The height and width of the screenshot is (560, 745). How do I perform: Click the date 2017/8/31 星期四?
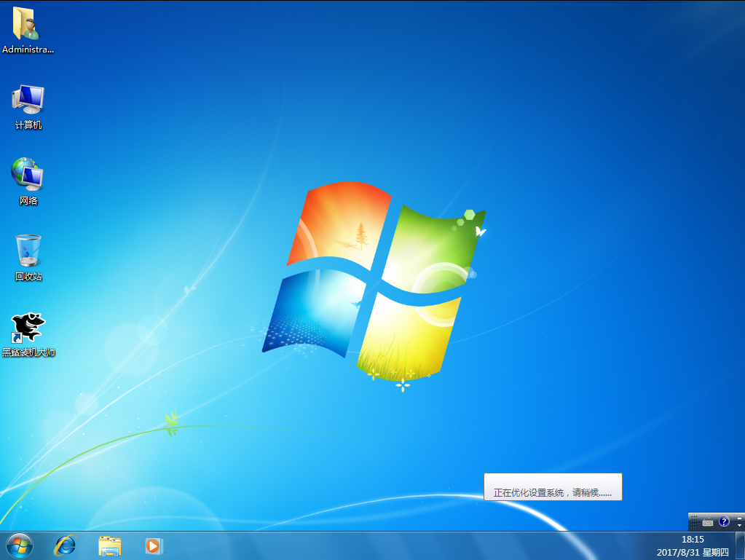[693, 551]
